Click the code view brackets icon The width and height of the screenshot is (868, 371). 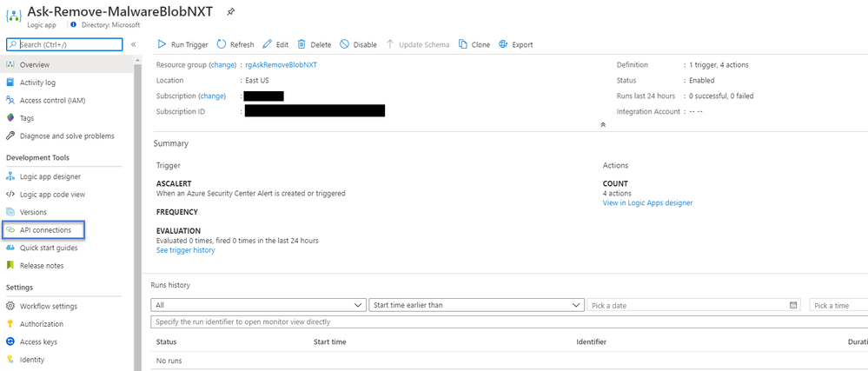[x=10, y=195]
